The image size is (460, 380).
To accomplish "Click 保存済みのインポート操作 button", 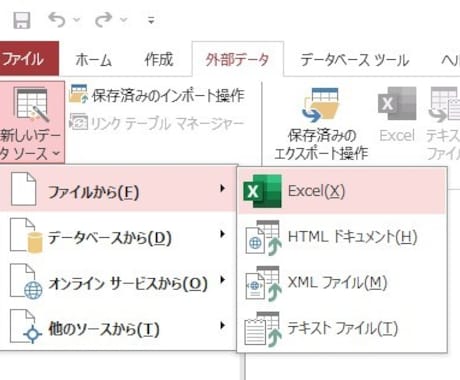I will pos(157,95).
